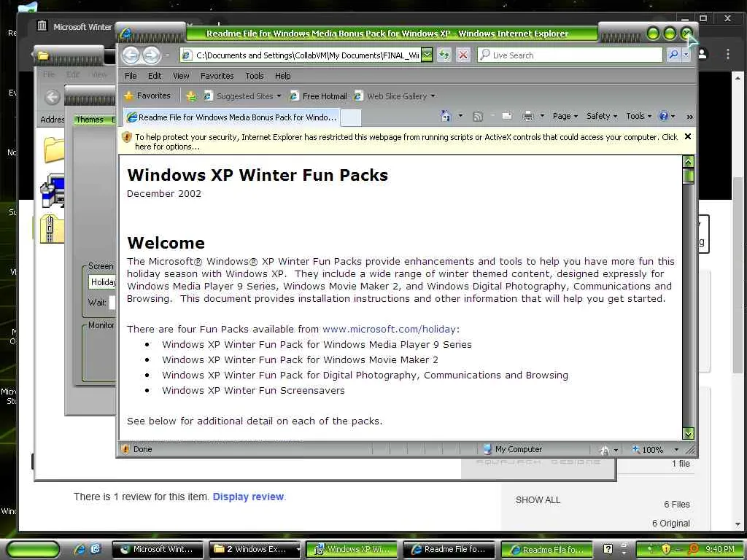Open the Tools menu in menu bar
This screenshot has width=747, height=560.
click(x=255, y=76)
